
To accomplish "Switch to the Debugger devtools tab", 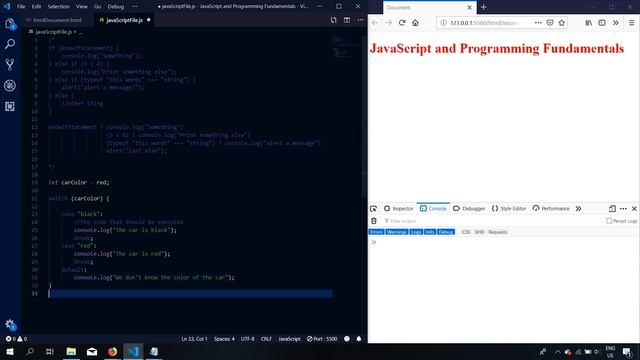I will point(469,209).
